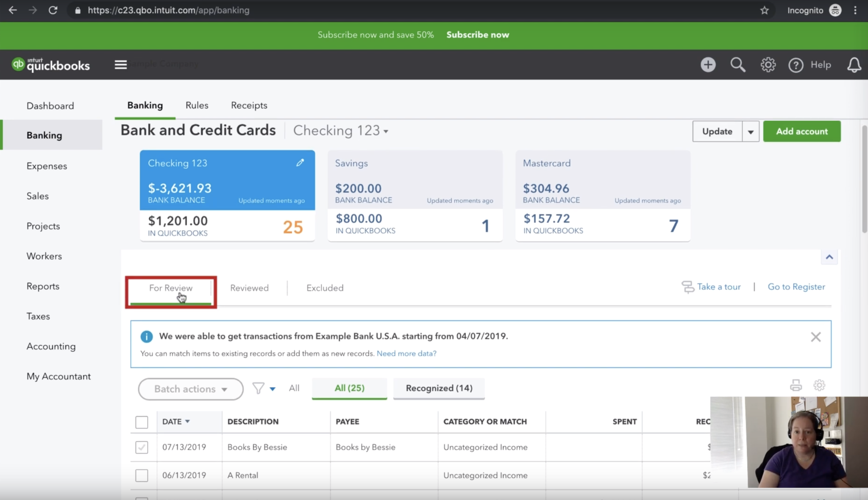
Task: Click the Need more data? link
Action: click(x=406, y=353)
